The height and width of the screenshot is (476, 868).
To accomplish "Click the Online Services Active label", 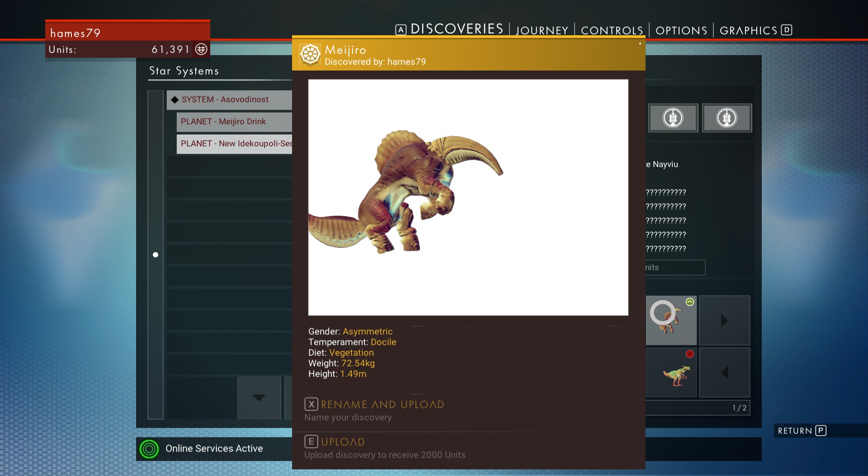I will (x=214, y=448).
